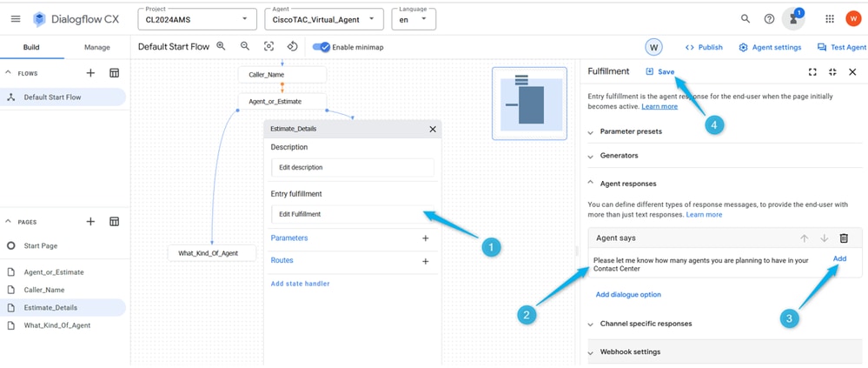
Task: Toggle the Enable minimap switch
Action: click(321, 47)
